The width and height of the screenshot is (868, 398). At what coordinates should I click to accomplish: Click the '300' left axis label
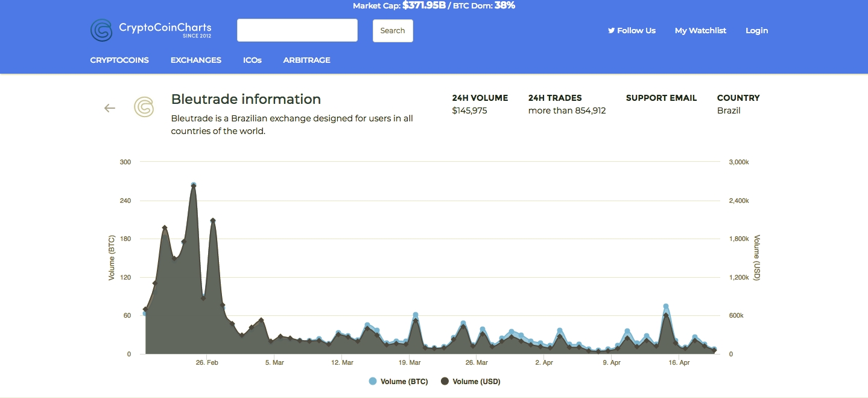pos(125,162)
